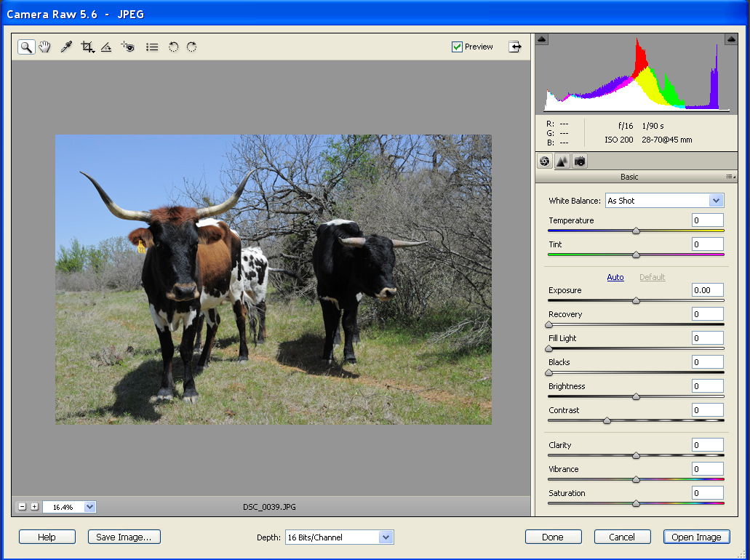
Task: Click the Default link
Action: coord(653,277)
